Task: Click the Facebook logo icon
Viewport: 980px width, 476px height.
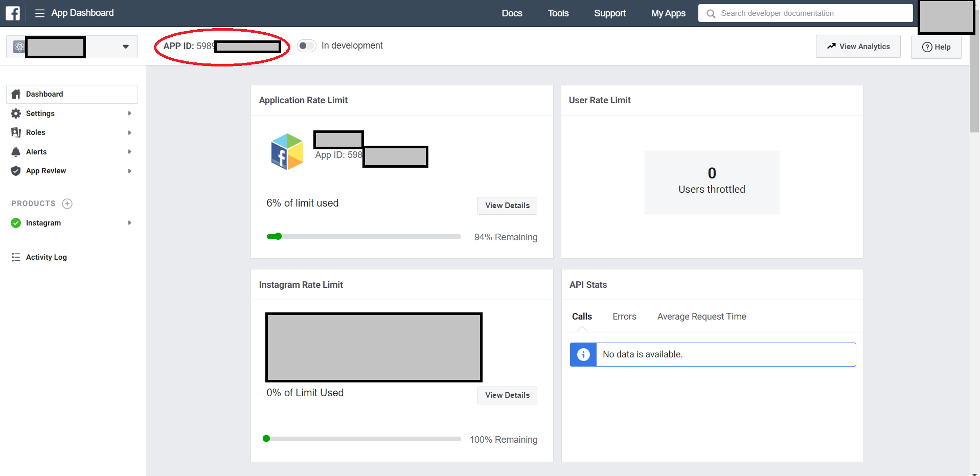Action: (x=13, y=13)
